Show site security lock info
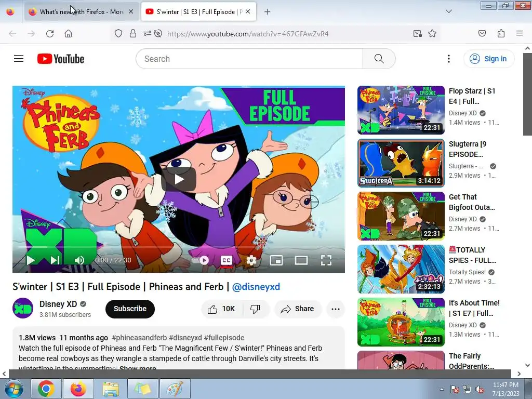This screenshot has width=532, height=399. pos(133,34)
